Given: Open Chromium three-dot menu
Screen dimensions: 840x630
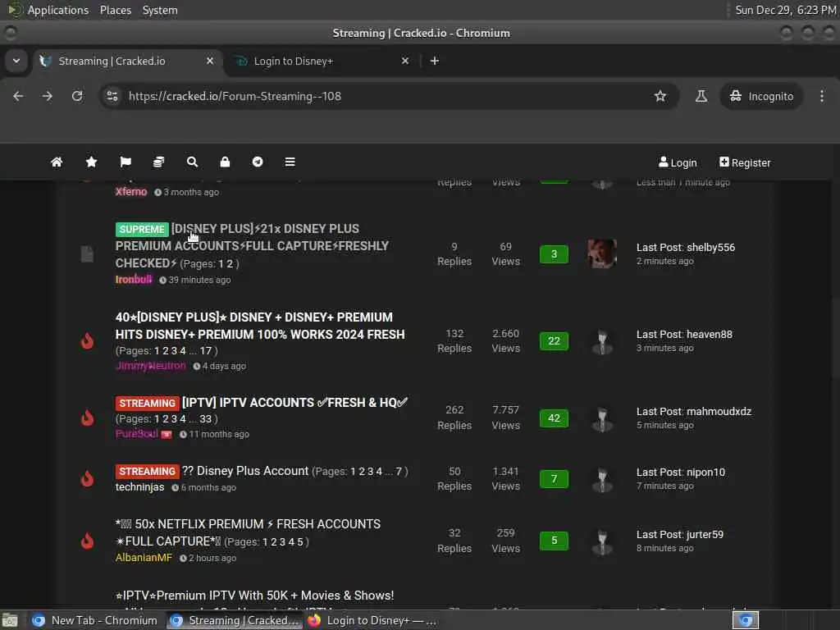Looking at the screenshot, I should point(822,96).
